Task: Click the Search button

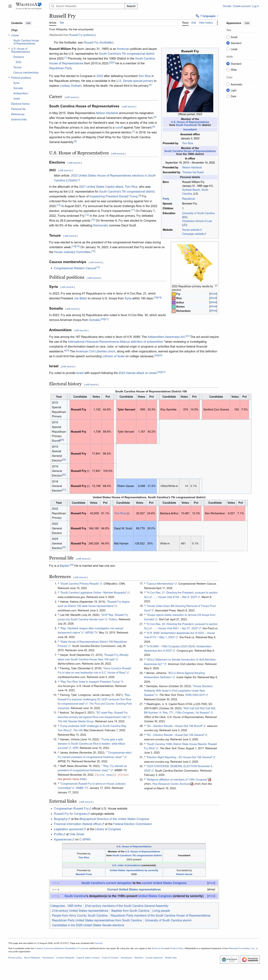Action: pyautogui.click(x=131, y=6)
